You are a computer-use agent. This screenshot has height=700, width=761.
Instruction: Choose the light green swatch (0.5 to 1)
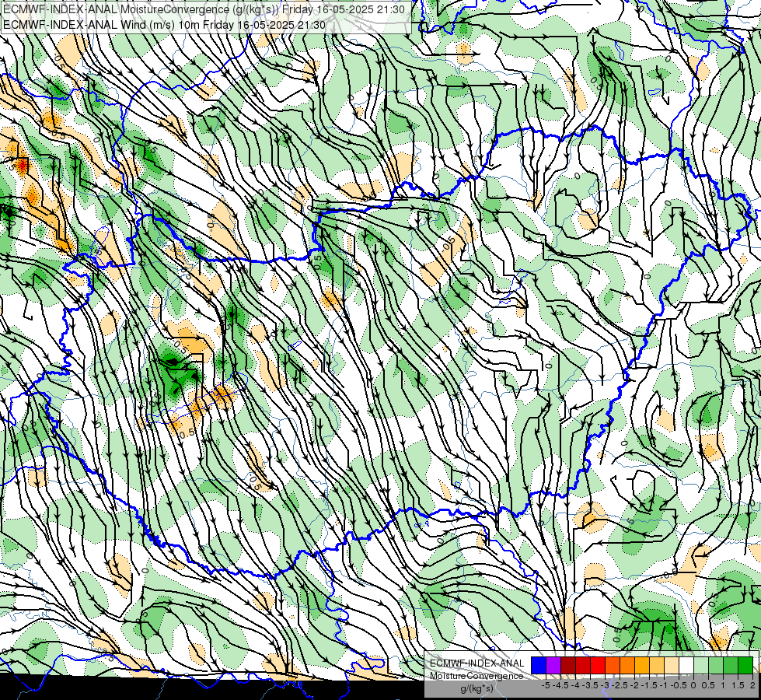tap(716, 665)
